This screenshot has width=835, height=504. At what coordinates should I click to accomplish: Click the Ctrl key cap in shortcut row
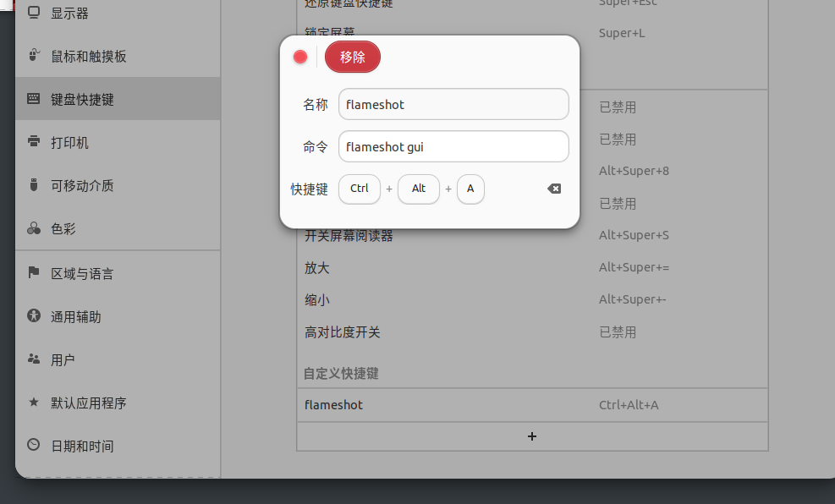pyautogui.click(x=360, y=189)
